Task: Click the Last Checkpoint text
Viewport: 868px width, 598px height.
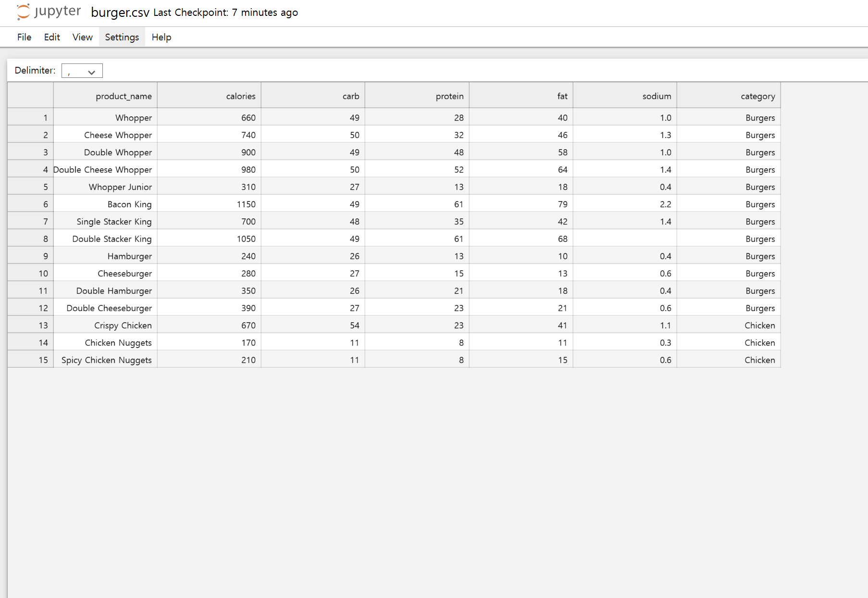Action: pos(226,12)
